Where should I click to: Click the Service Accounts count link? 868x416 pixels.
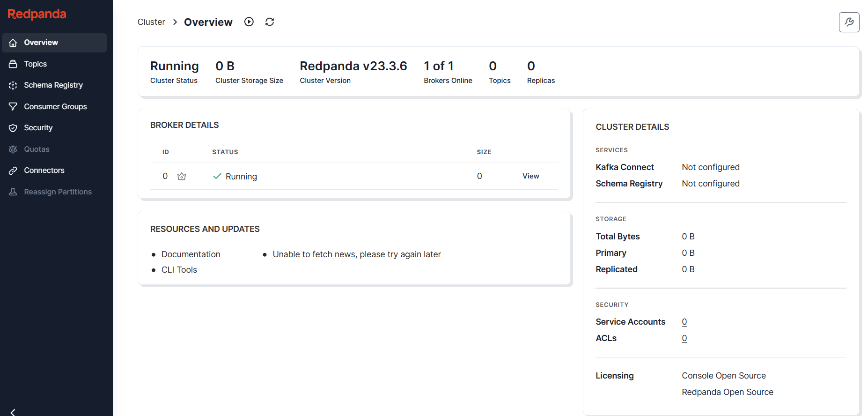684,322
